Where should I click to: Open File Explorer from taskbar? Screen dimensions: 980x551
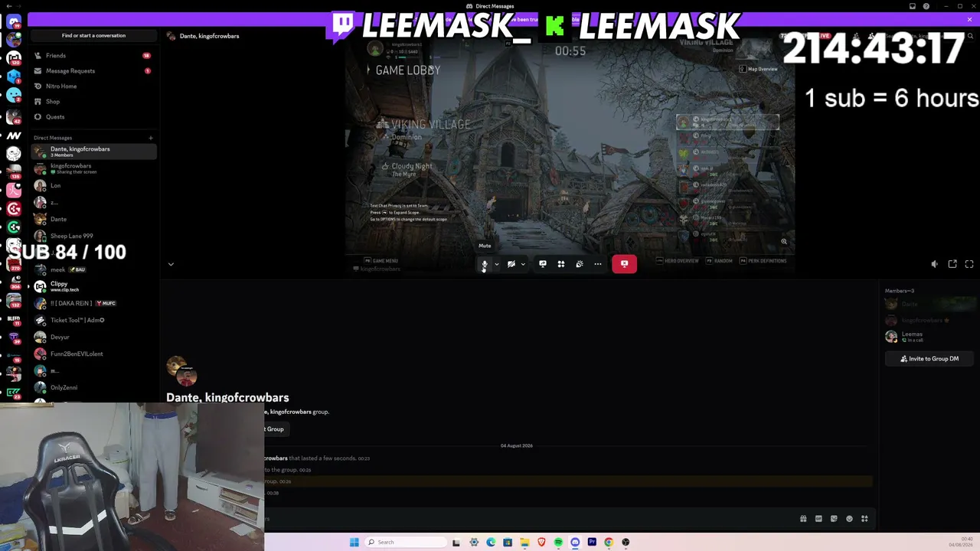(x=524, y=543)
